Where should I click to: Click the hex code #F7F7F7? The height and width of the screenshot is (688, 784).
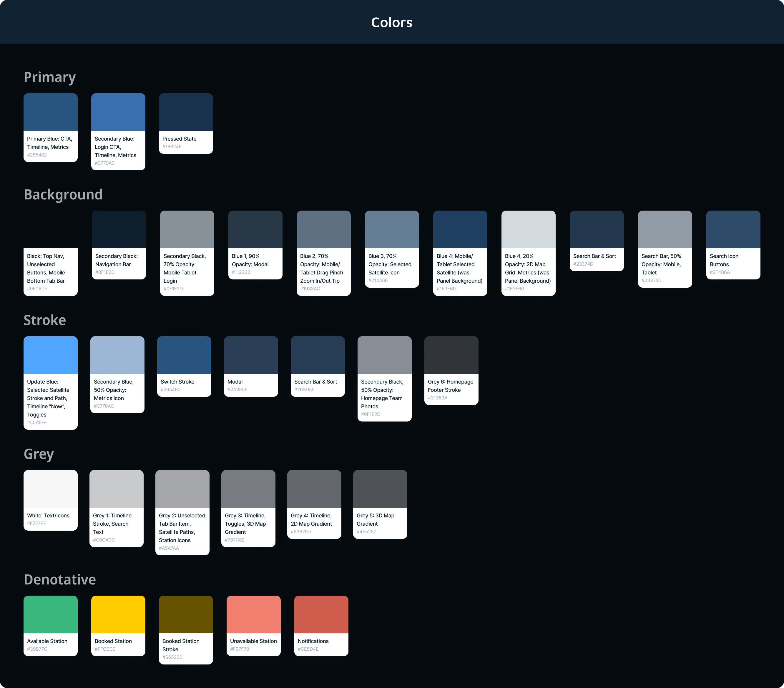pyautogui.click(x=36, y=524)
